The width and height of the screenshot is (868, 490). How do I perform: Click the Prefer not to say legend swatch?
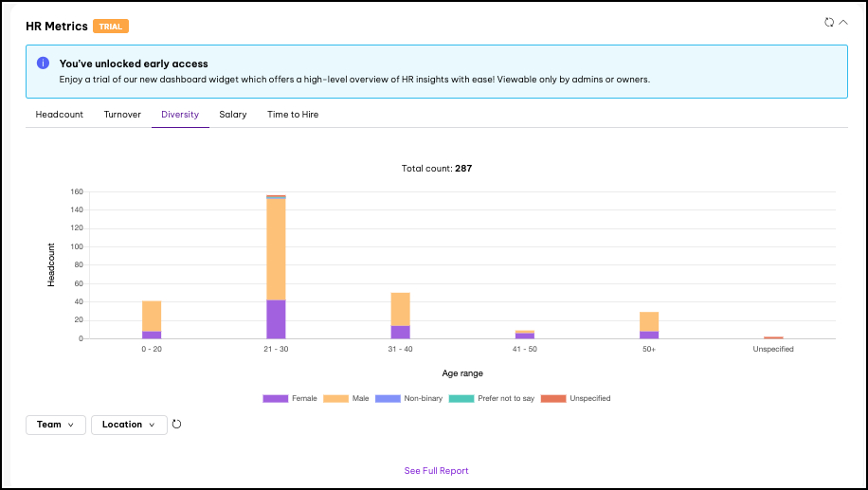point(461,399)
